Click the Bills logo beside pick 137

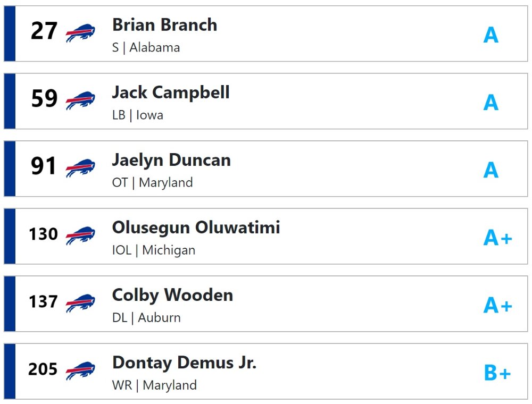(80, 302)
